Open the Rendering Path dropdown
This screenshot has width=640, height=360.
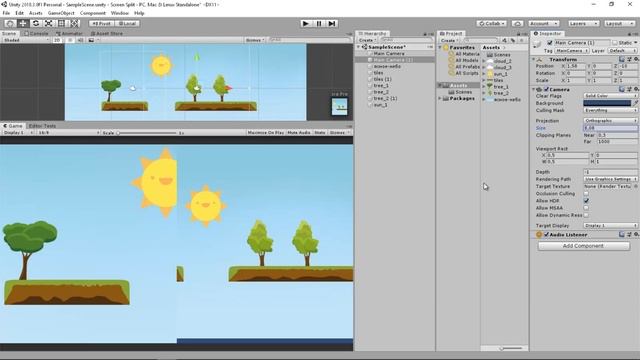coord(611,179)
